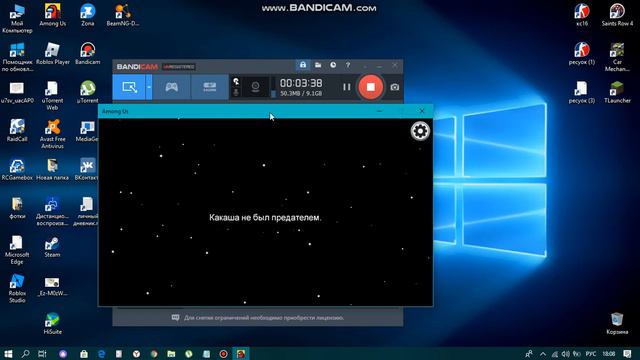Open Edge browser from the taskbar
This screenshot has height=360, width=640.
[x=101, y=353]
